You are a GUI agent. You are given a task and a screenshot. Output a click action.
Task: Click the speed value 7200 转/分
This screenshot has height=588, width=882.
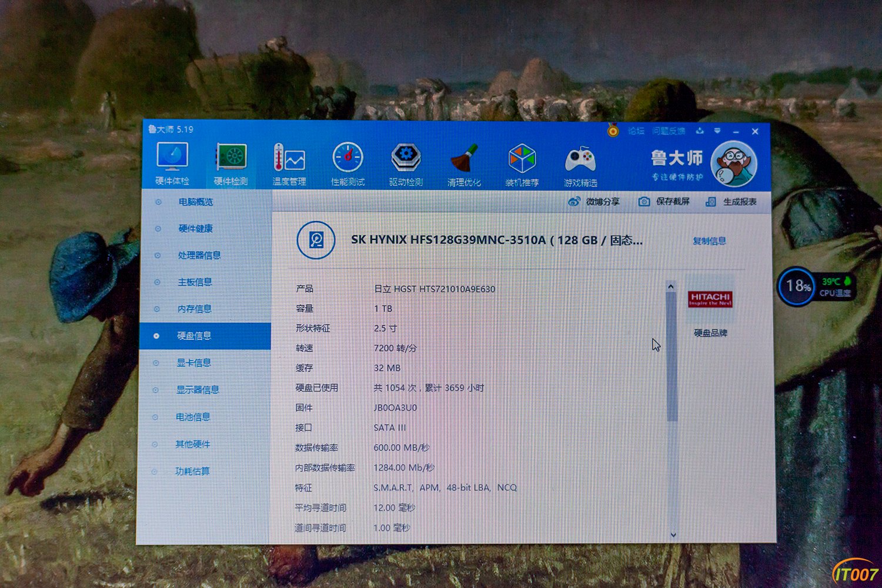pyautogui.click(x=395, y=348)
